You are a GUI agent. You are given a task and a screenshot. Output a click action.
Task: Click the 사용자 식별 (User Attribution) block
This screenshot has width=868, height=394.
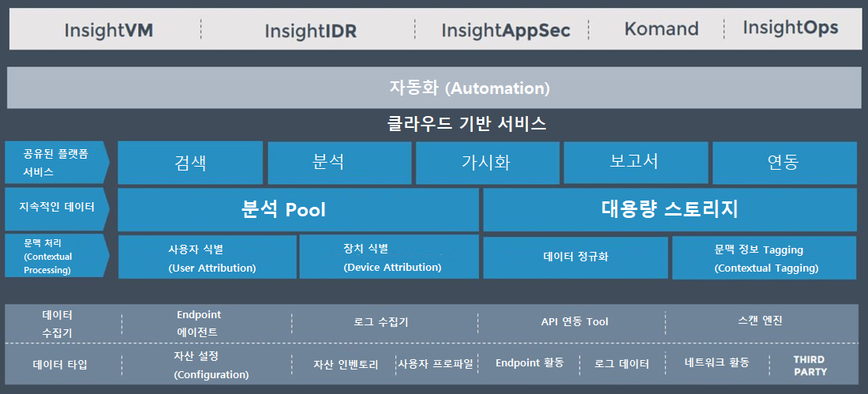click(x=208, y=257)
